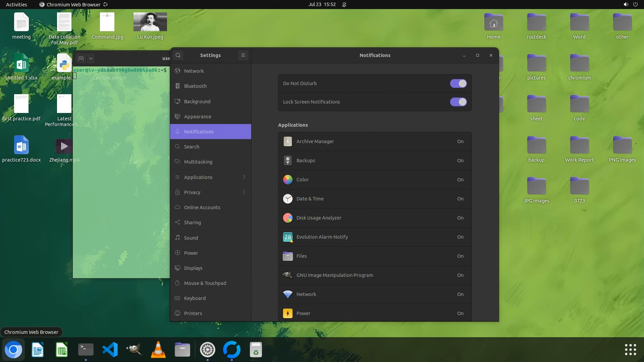Click the Settings search magnifier icon
Screen dimensions: 644x362
[178, 55]
